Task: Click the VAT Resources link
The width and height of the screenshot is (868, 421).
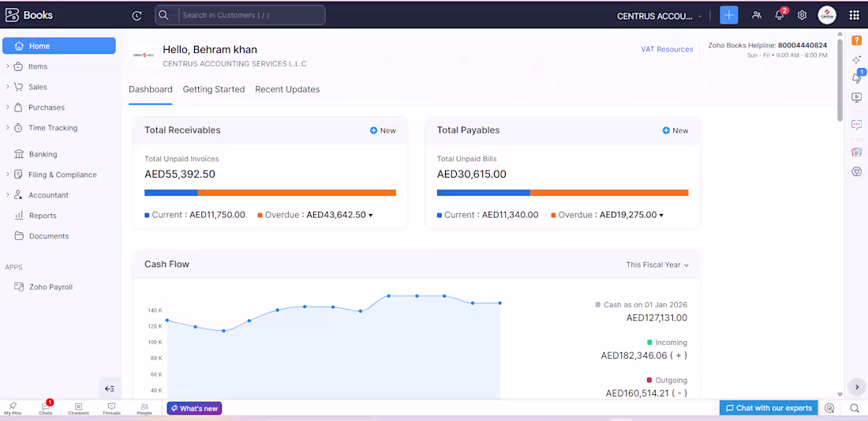Action: 667,49
